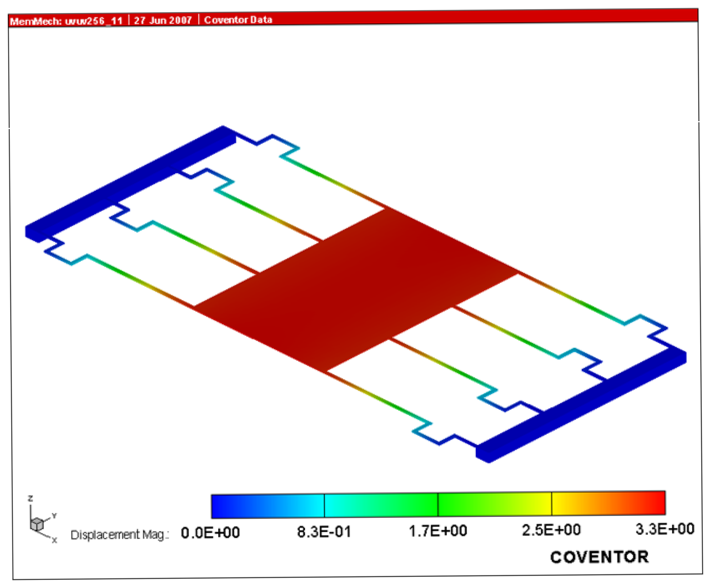The image size is (711, 588).
Task: Click the 1.7E+00 scale value
Action: click(x=438, y=530)
